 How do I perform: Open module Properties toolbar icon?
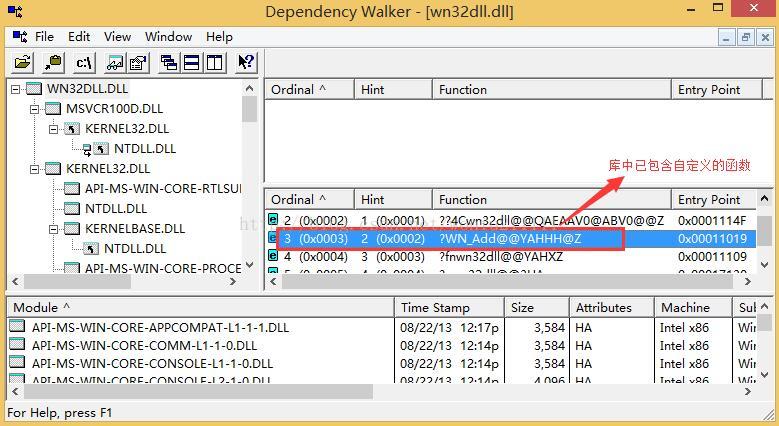(138, 63)
